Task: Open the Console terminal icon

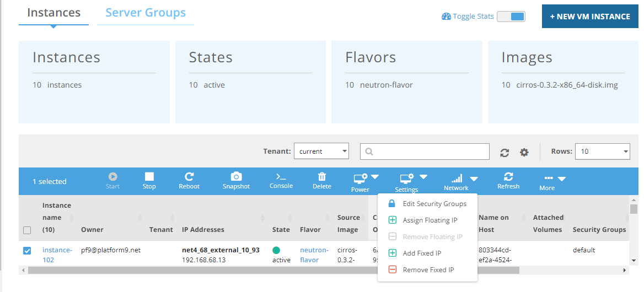Action: [281, 177]
